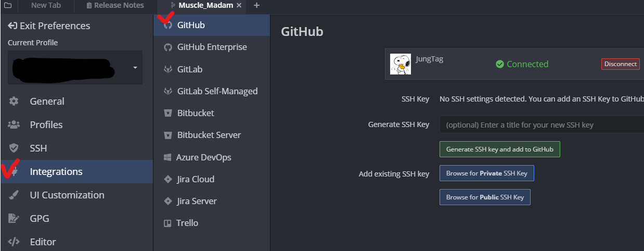Viewport: 644px width, 251px height.
Task: Open SSH preferences
Action: [x=76, y=148]
